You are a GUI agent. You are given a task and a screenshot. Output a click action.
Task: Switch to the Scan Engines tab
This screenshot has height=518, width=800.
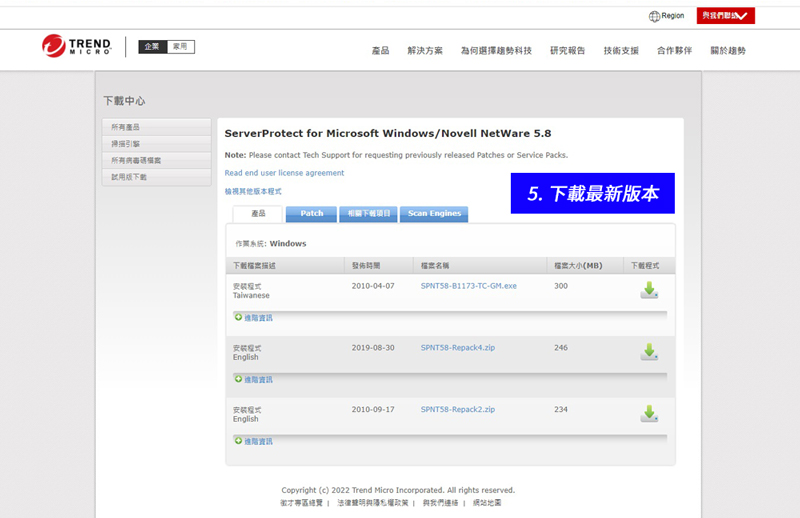(434, 214)
